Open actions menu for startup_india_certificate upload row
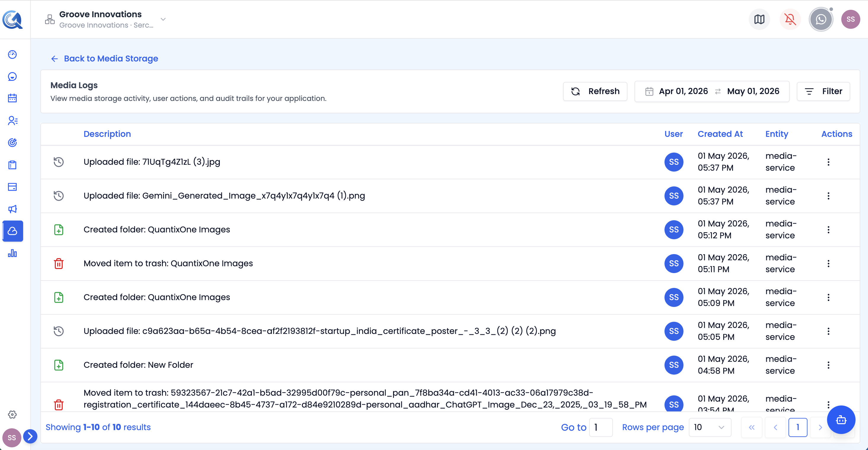 click(828, 331)
